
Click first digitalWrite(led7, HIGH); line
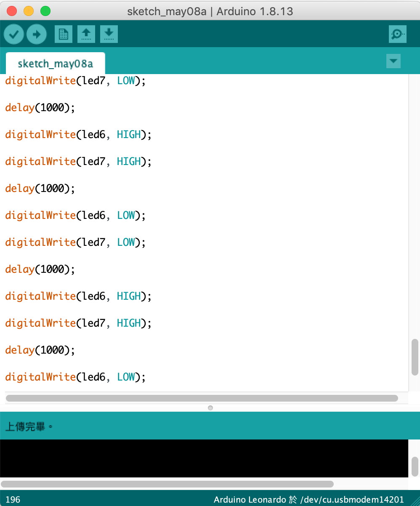(x=78, y=162)
